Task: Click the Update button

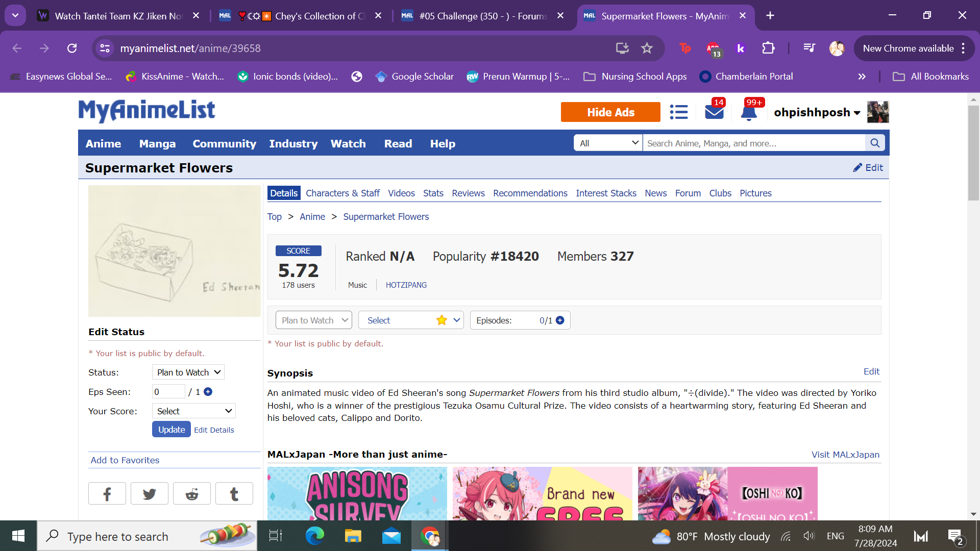Action: (x=171, y=430)
